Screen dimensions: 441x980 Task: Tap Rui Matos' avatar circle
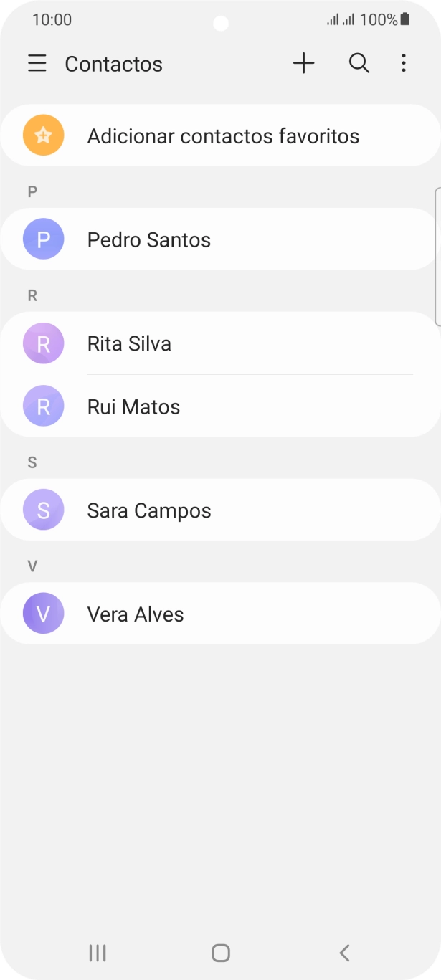point(43,406)
